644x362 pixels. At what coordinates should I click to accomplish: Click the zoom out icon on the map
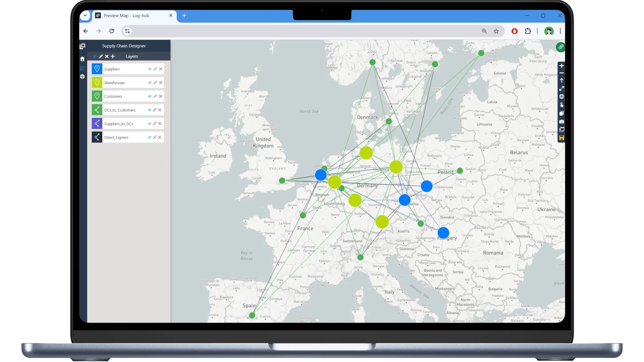(561, 73)
